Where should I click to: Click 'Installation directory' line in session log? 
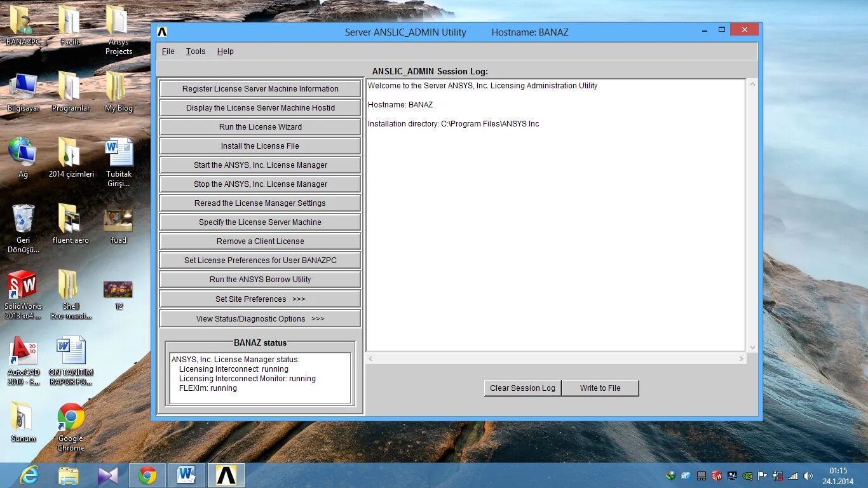click(453, 124)
